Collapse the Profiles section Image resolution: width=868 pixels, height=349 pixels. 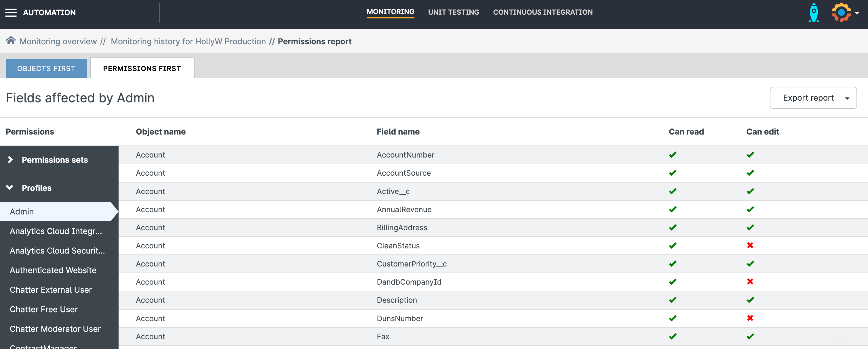pos(10,188)
